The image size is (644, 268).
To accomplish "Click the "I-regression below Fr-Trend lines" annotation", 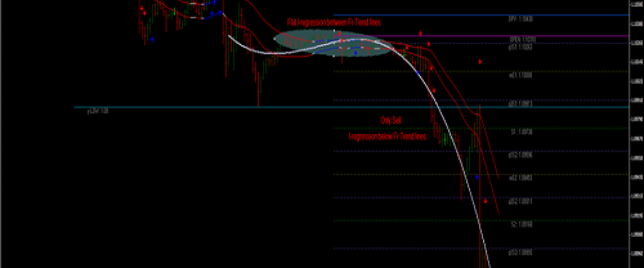I will [387, 137].
